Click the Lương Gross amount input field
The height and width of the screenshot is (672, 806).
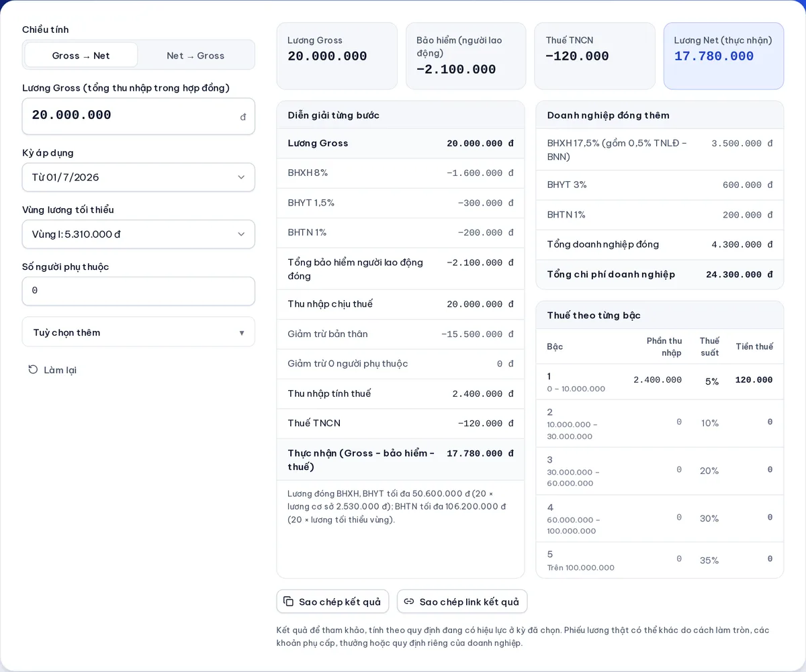click(138, 116)
